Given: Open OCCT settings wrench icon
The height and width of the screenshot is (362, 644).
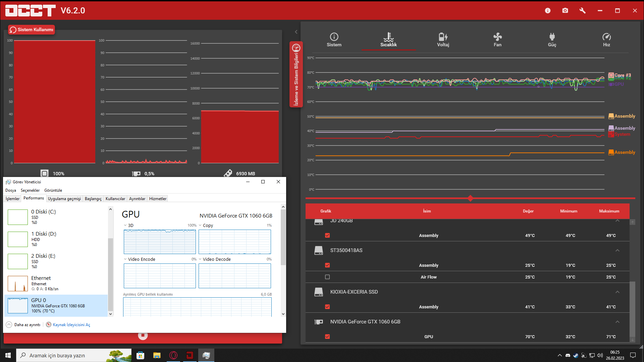Looking at the screenshot, I should pos(583,11).
